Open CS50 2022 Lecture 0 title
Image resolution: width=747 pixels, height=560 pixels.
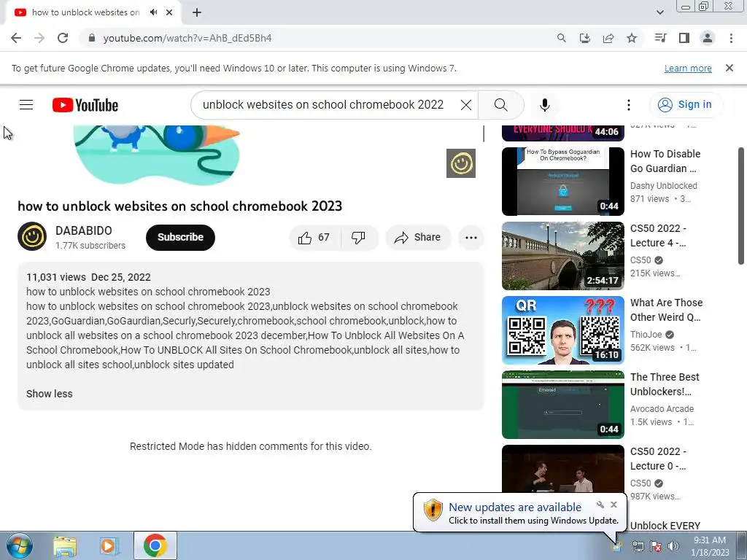(x=659, y=459)
